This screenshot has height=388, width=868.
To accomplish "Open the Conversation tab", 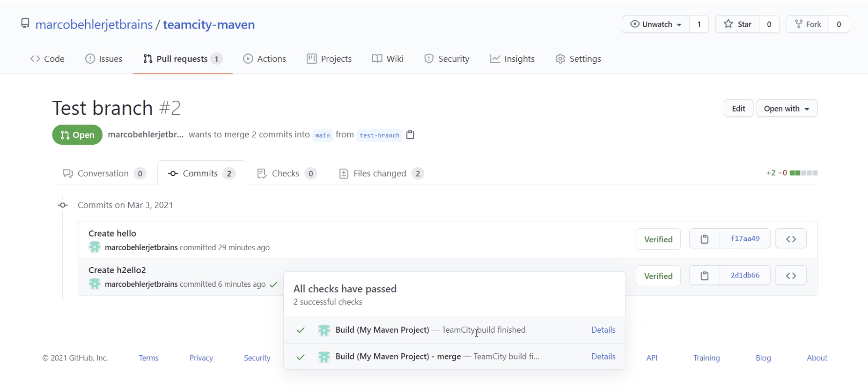I will (x=103, y=173).
